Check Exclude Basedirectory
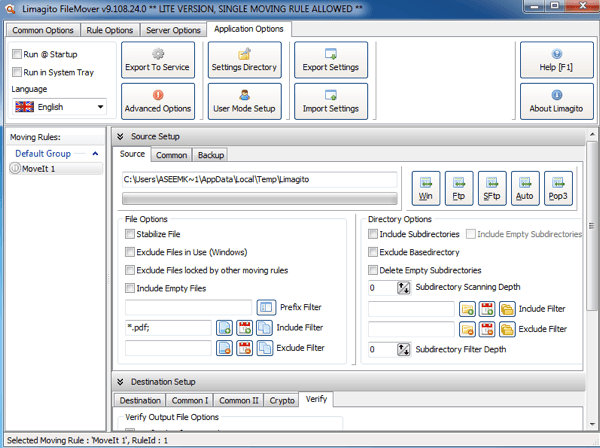 pos(373,252)
